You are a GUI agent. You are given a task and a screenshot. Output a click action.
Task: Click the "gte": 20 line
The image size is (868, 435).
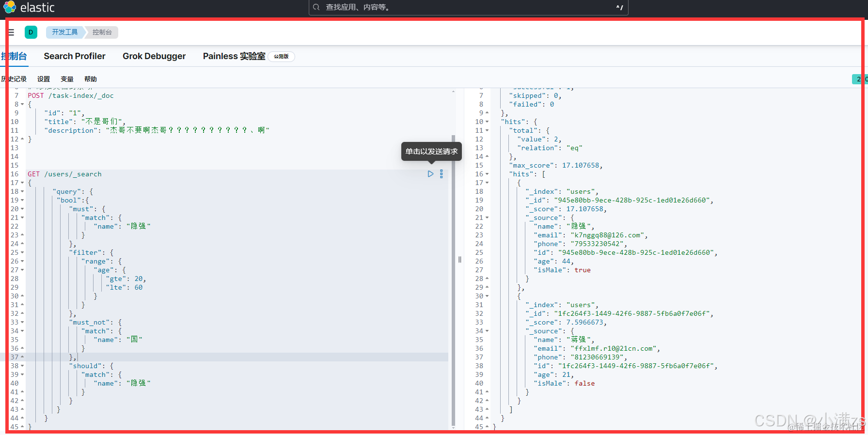[x=126, y=279]
